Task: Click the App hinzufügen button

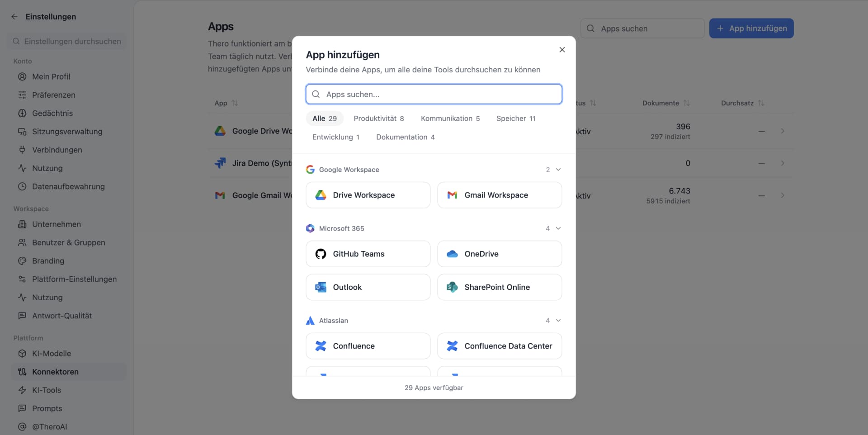Action: (x=751, y=28)
